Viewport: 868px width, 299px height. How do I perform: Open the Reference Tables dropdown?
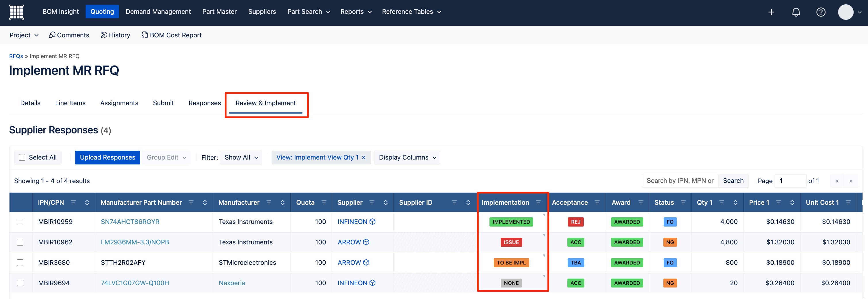coord(411,12)
